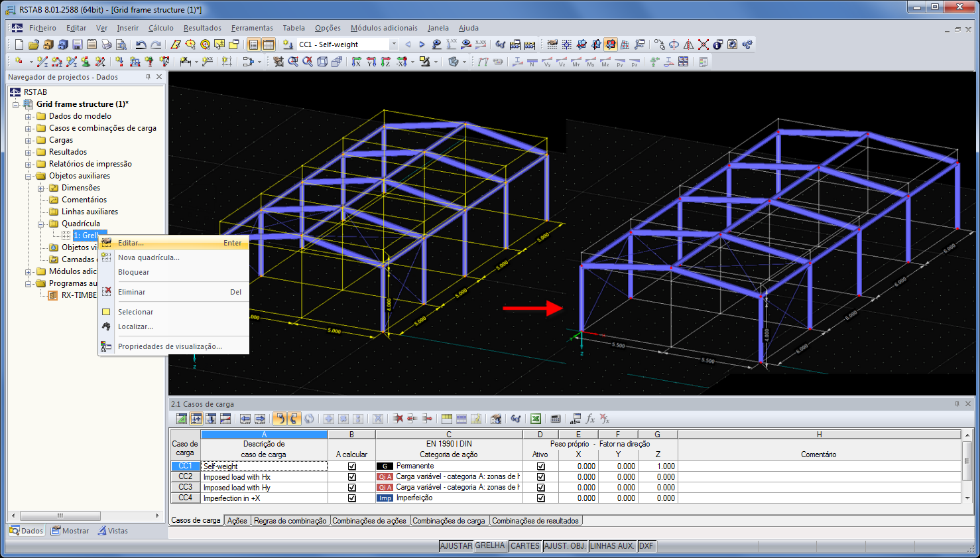Viewport: 980px width, 558px height.
Task: Select next load case arrow
Action: [x=422, y=44]
